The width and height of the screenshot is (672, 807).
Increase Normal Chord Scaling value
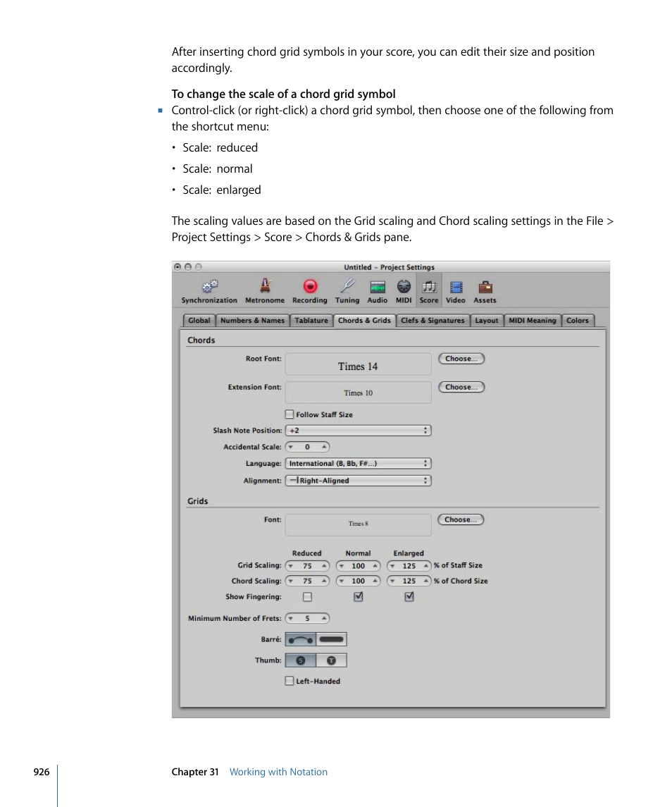(375, 581)
